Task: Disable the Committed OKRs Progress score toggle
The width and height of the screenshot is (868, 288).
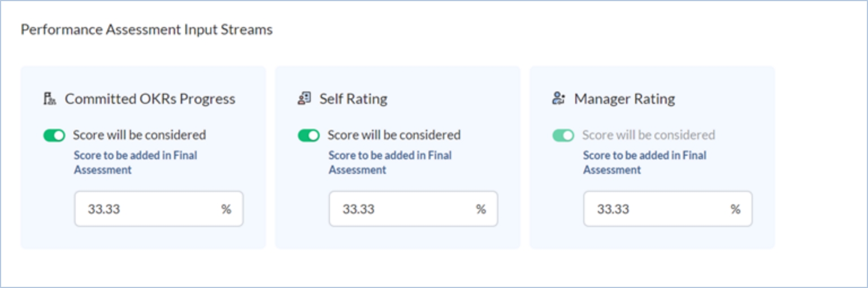Action: point(54,136)
